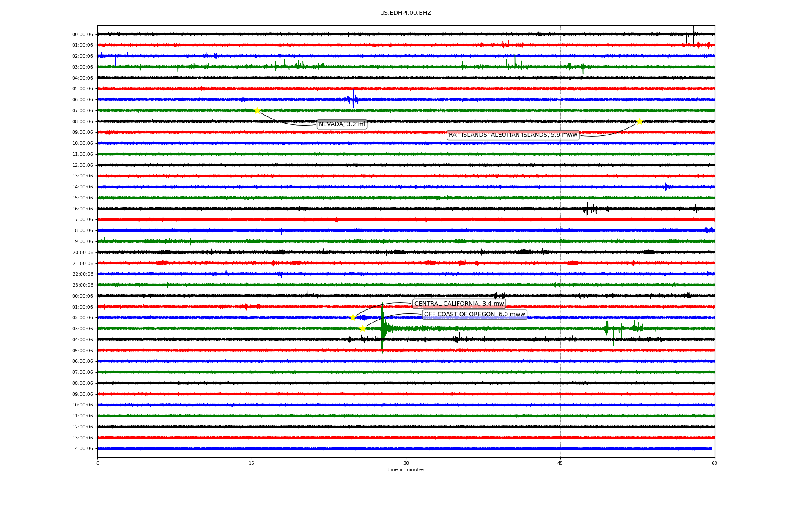Click the first 00:00:06 time label at top

point(82,35)
